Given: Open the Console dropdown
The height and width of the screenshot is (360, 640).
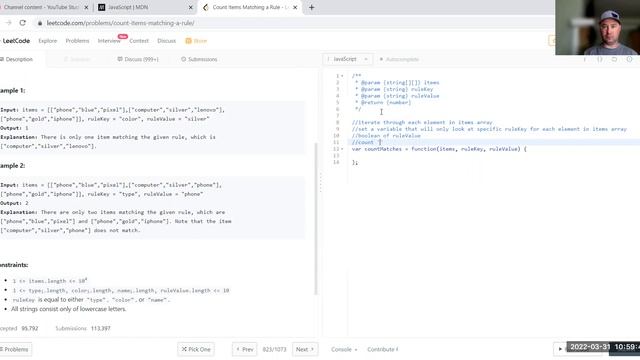Looking at the screenshot, I should coord(344,349).
